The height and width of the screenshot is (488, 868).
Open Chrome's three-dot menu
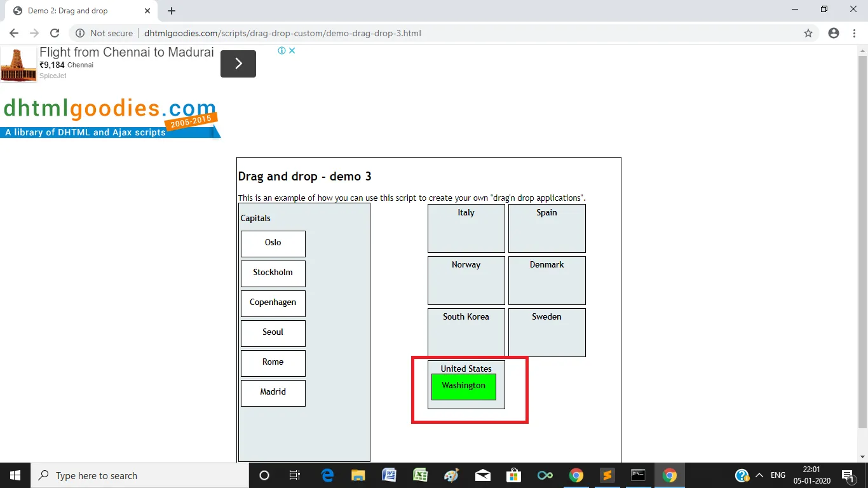(x=854, y=33)
